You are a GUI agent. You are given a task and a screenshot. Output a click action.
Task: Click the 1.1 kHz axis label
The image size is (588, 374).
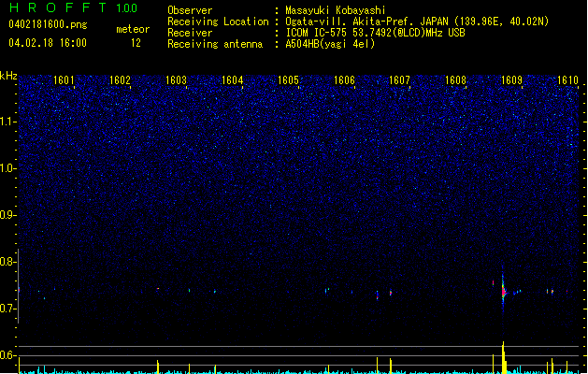pyautogui.click(x=8, y=122)
